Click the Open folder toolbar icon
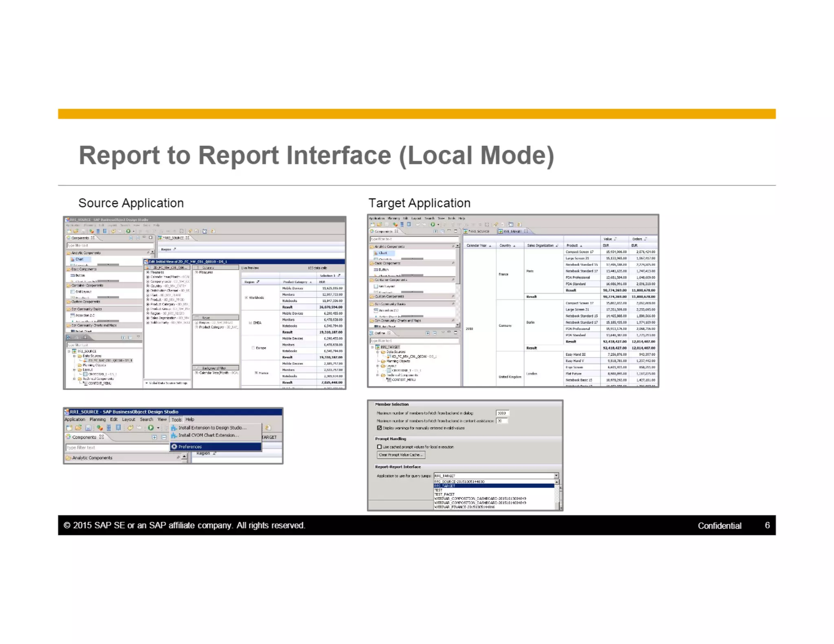This screenshot has width=834, height=644. click(x=78, y=427)
